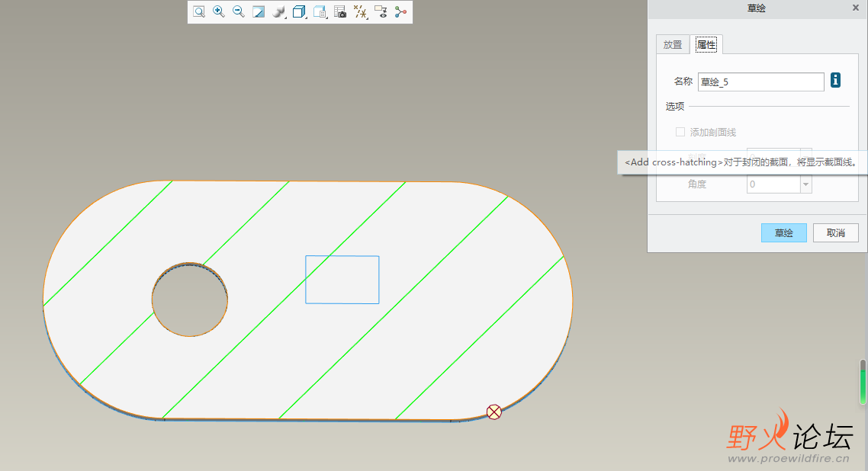Open the display style (shading) tool
The image size is (868, 471).
coord(279,11)
